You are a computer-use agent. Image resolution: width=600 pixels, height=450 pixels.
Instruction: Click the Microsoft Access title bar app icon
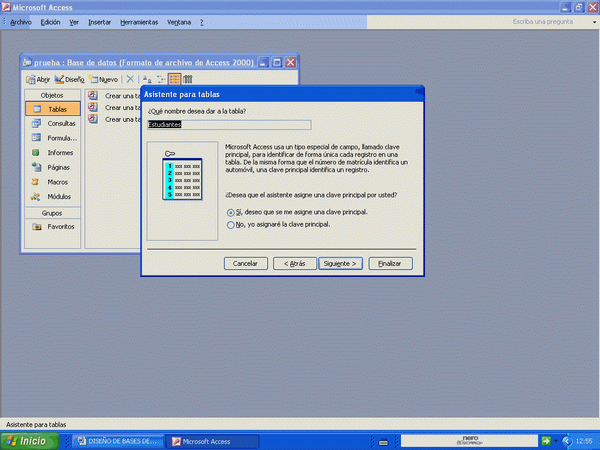(x=6, y=7)
